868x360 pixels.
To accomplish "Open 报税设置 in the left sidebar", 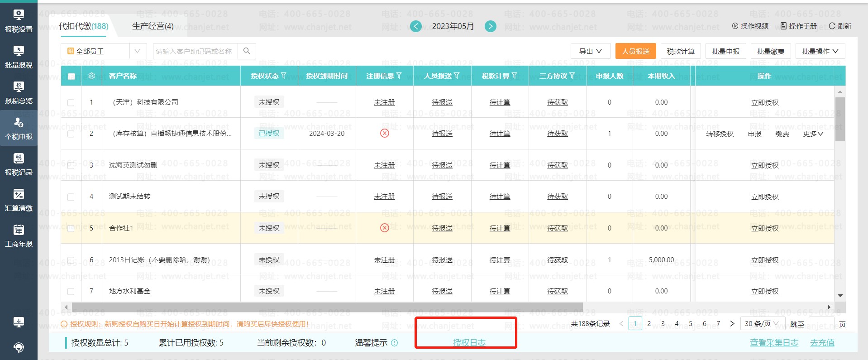I will [x=19, y=21].
